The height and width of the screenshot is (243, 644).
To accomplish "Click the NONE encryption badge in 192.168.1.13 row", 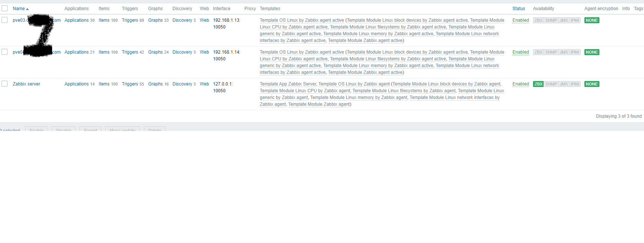I will click(592, 20).
